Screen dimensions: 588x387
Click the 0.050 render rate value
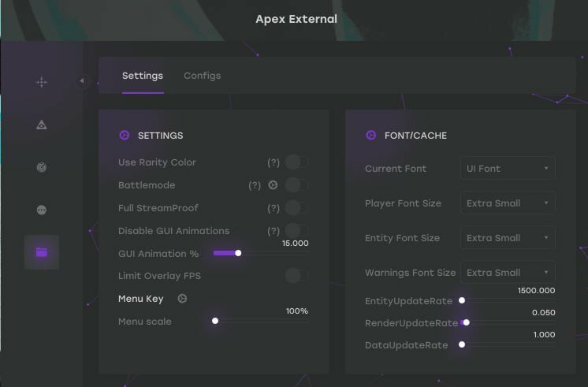point(543,313)
